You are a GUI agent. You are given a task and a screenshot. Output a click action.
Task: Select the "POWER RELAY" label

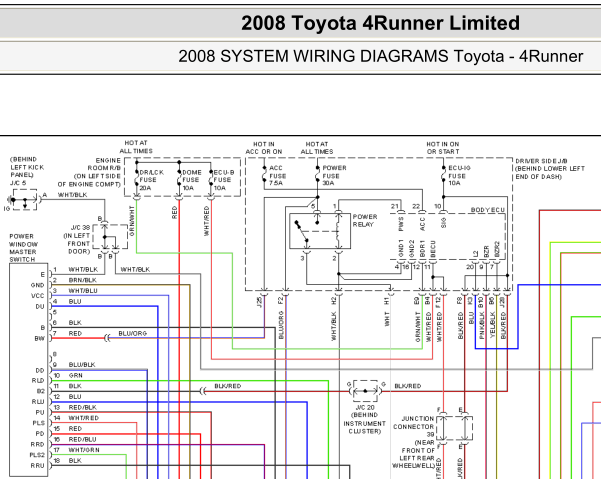pyautogui.click(x=365, y=221)
